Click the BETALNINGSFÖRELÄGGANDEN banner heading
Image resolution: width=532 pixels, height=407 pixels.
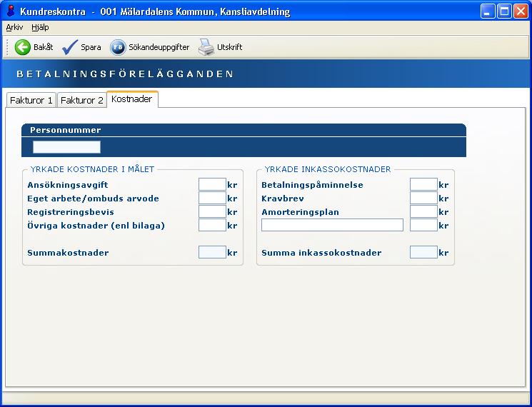125,74
